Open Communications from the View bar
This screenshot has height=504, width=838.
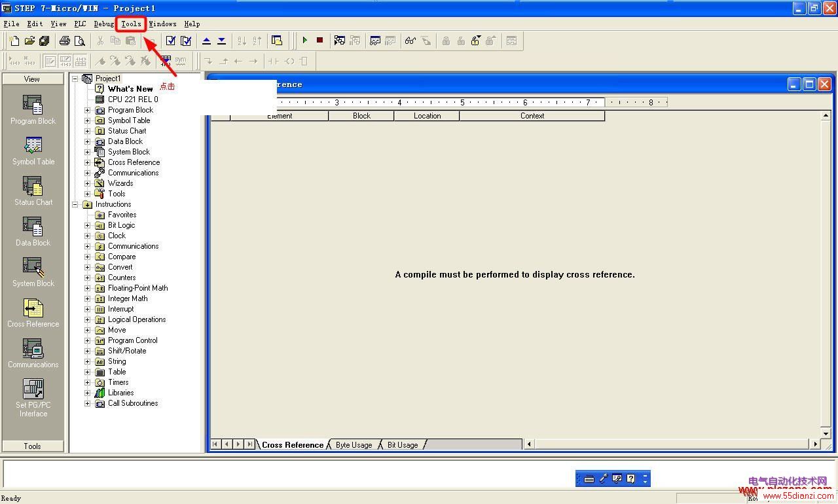tap(33, 353)
